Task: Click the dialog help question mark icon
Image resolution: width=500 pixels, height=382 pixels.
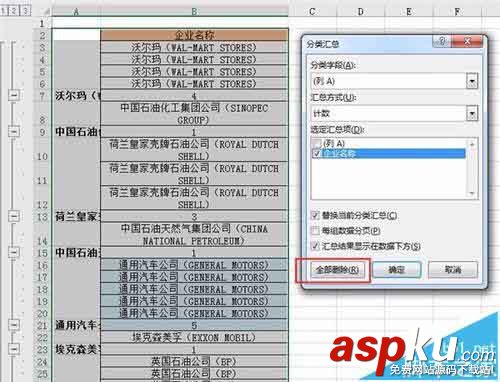Action: point(442,41)
